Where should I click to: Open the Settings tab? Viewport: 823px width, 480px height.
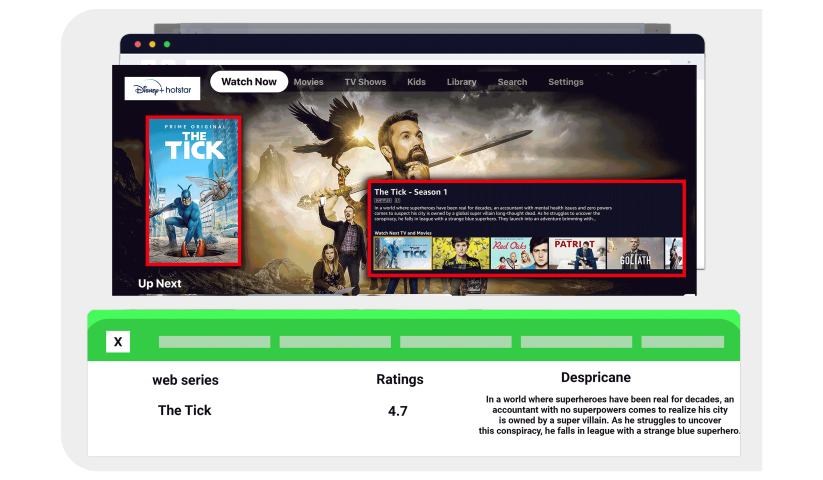pyautogui.click(x=566, y=82)
